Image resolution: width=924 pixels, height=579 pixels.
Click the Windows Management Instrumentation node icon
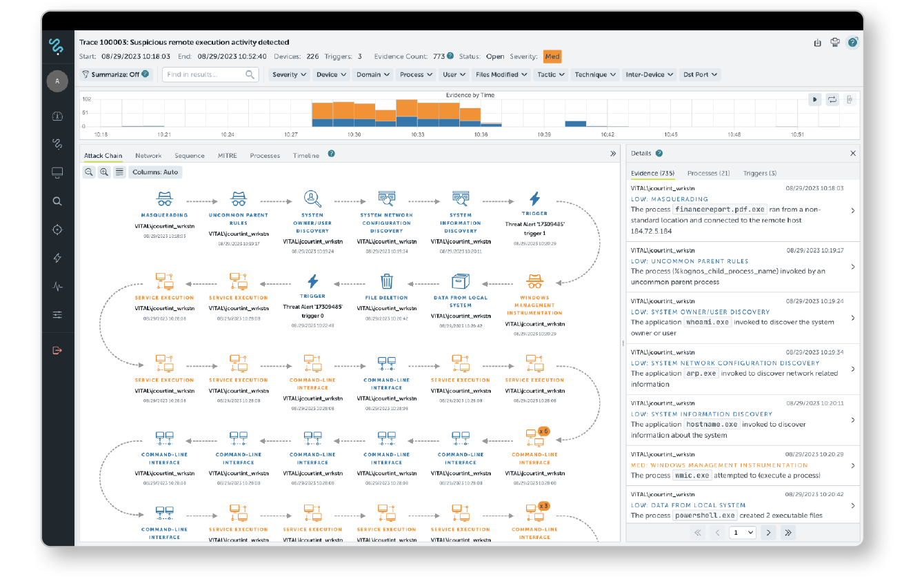coord(534,281)
